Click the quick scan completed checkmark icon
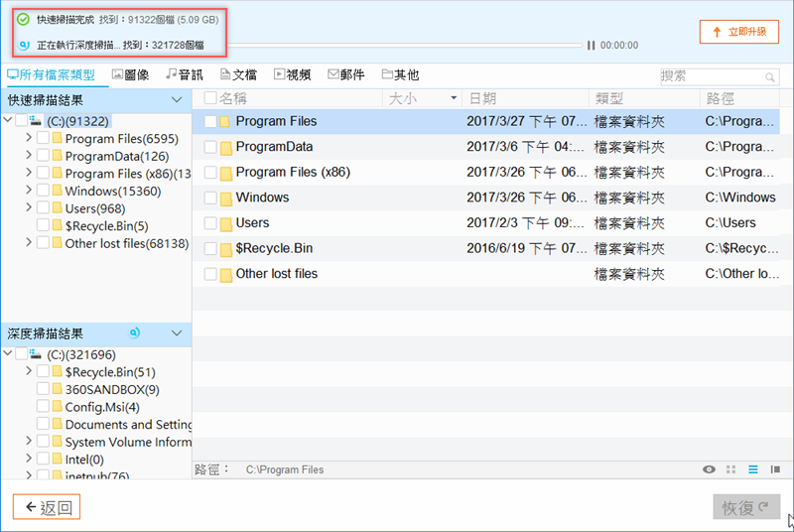 click(23, 20)
